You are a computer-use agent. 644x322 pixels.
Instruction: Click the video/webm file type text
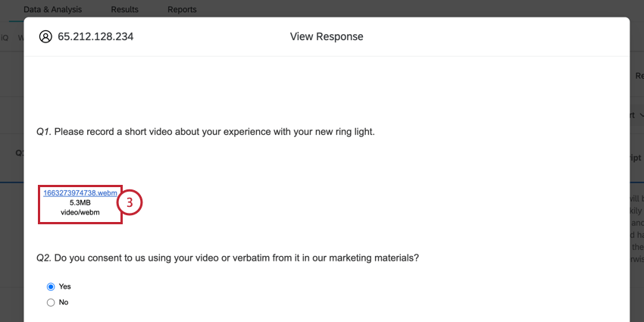(80, 213)
